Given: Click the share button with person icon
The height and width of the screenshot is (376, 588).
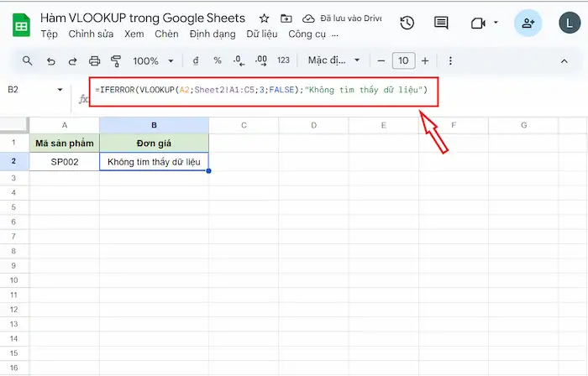Looking at the screenshot, I should pos(528,23).
